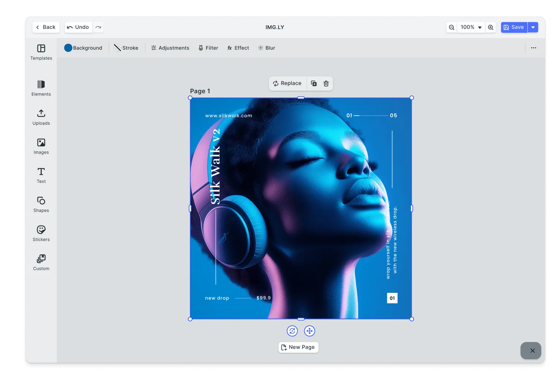The width and height of the screenshot is (555, 392).
Task: Click the top-left corner resize handle
Action: click(190, 98)
